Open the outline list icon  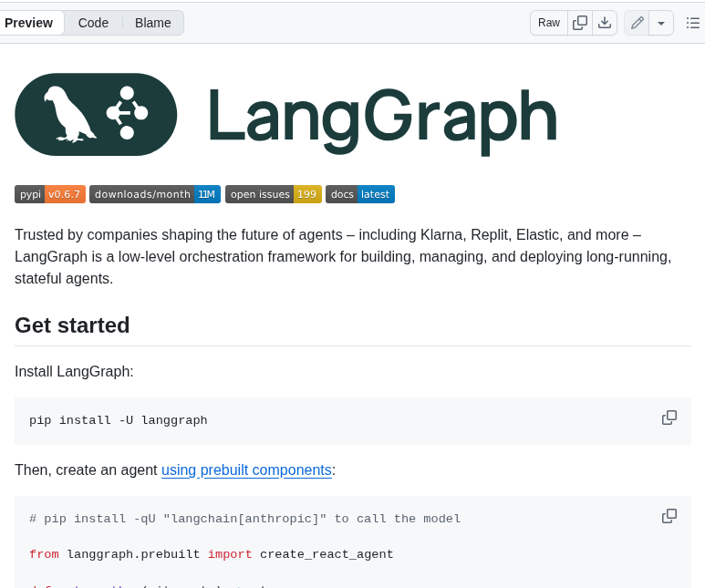[x=693, y=23]
